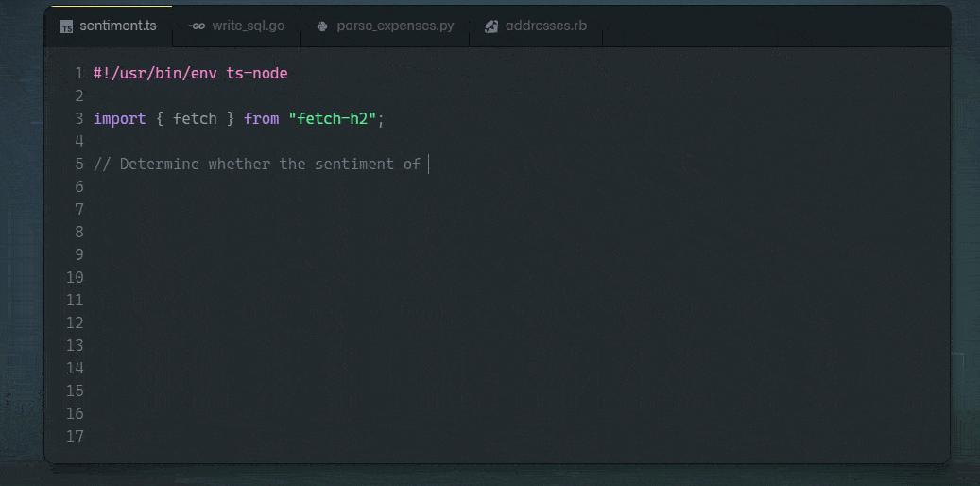The height and width of the screenshot is (486, 980).
Task: Click the Ruby icon on addresses.rb tab
Action: 491,26
